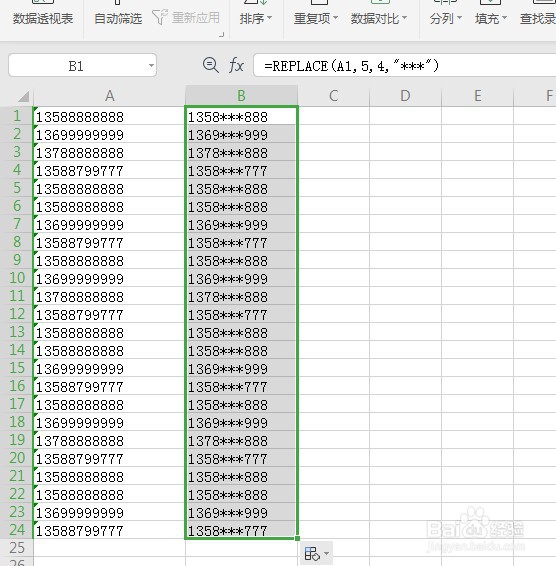Click cell B2 with 1369***999
The height and width of the screenshot is (566, 556).
coord(241,134)
